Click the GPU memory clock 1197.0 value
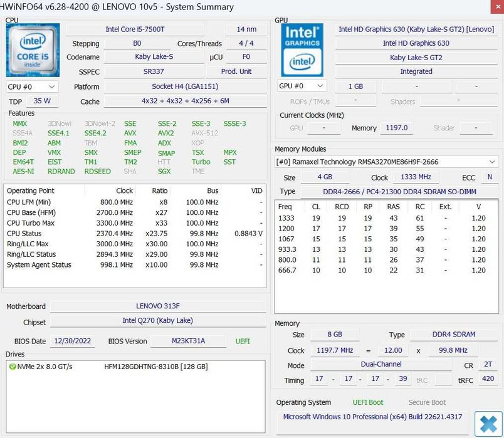 coord(397,128)
